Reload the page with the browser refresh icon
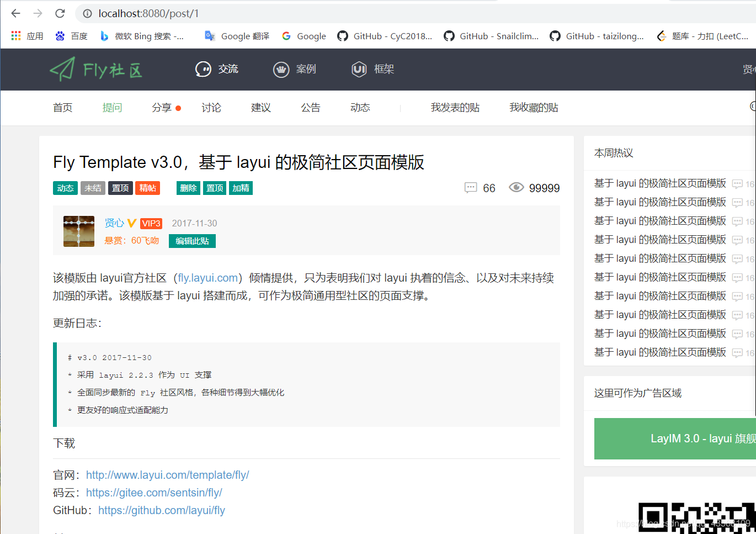This screenshot has width=756, height=534. (x=60, y=13)
